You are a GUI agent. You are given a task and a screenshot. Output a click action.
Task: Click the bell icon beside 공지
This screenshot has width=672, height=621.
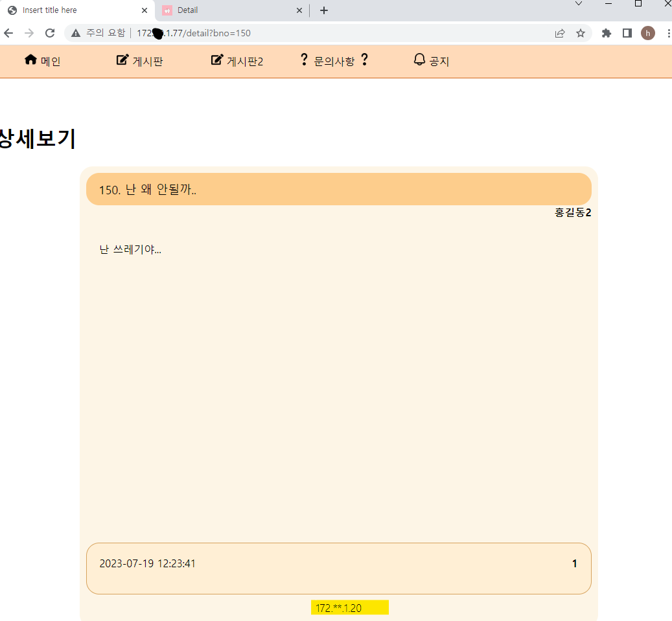(419, 60)
